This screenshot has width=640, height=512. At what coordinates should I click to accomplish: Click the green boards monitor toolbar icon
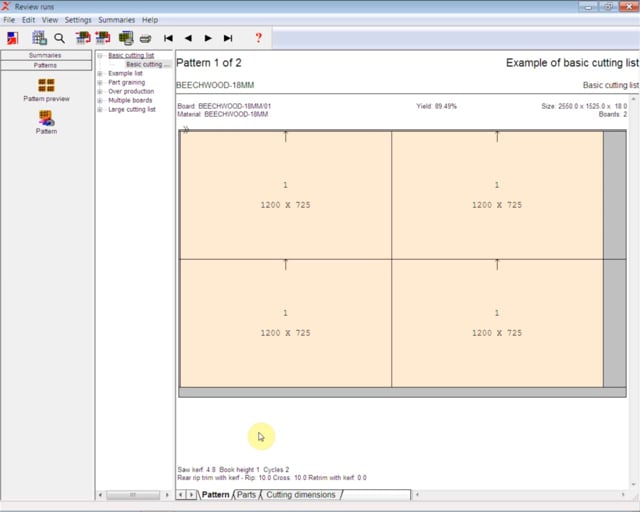(126, 38)
